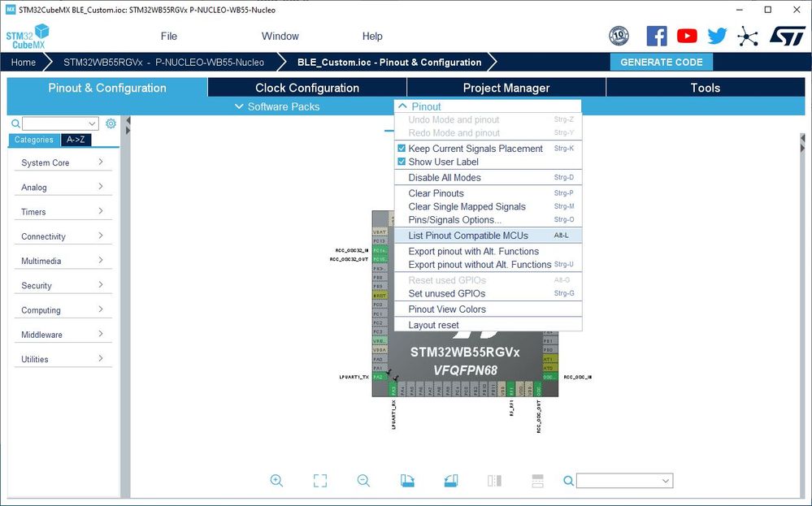812x506 pixels.
Task: Click the horizontal split view icon
Action: 537,481
